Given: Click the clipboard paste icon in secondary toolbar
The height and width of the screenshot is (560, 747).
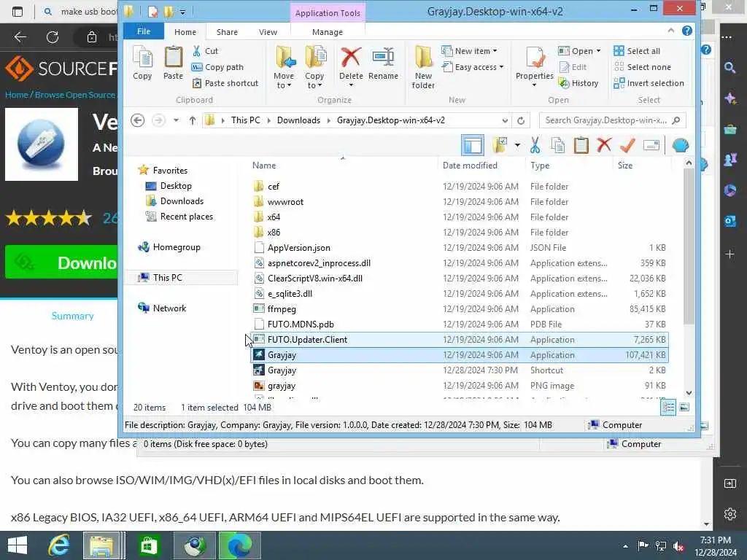Looking at the screenshot, I should click(581, 145).
